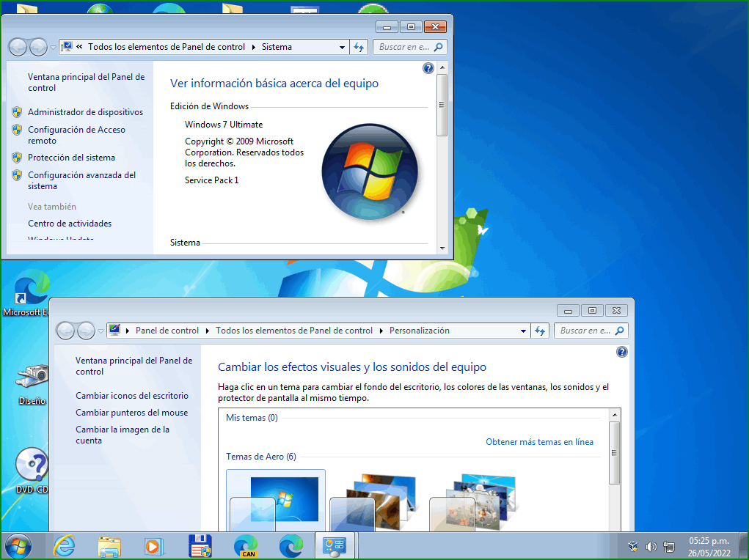Click the help icon in the Sistema window
This screenshot has width=749, height=560.
point(428,68)
